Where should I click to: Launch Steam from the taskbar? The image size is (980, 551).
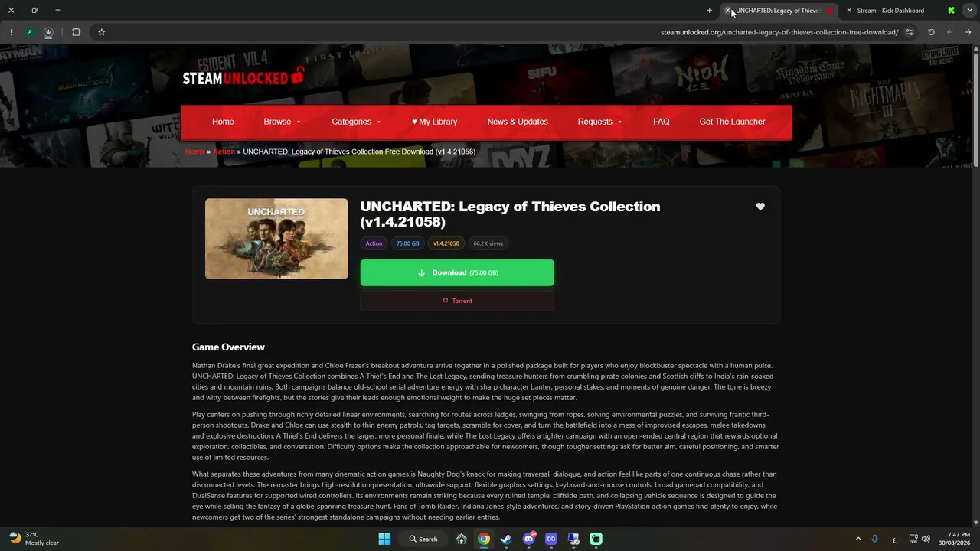point(505,539)
